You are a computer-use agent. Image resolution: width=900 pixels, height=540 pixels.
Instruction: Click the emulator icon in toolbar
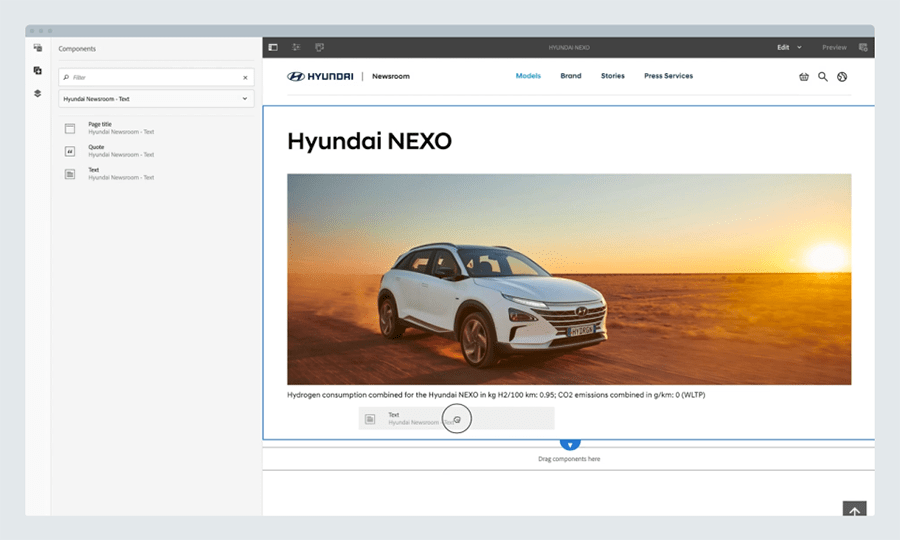click(320, 47)
